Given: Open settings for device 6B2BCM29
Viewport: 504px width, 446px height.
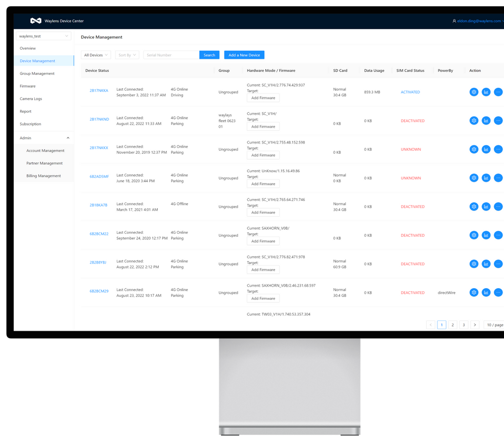Looking at the screenshot, I should pyautogui.click(x=474, y=293).
